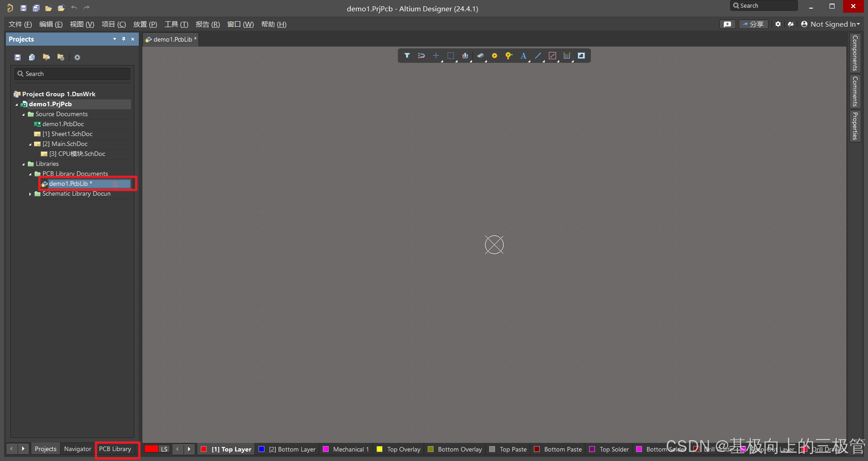
Task: Click the Open Project folder icon
Action: [61, 8]
